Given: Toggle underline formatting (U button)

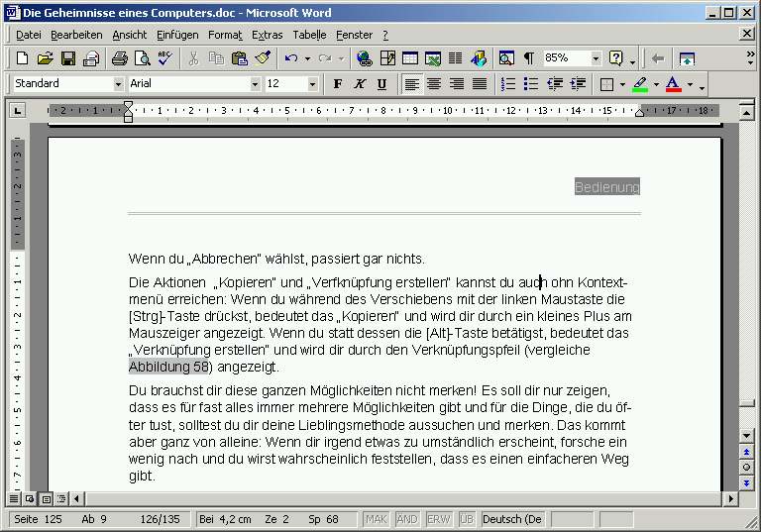Looking at the screenshot, I should [381, 84].
